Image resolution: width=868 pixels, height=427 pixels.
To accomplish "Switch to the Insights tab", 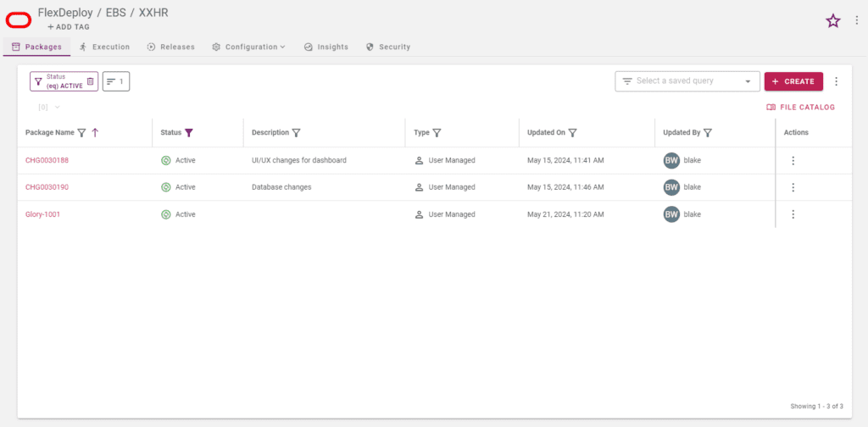I will [x=326, y=47].
